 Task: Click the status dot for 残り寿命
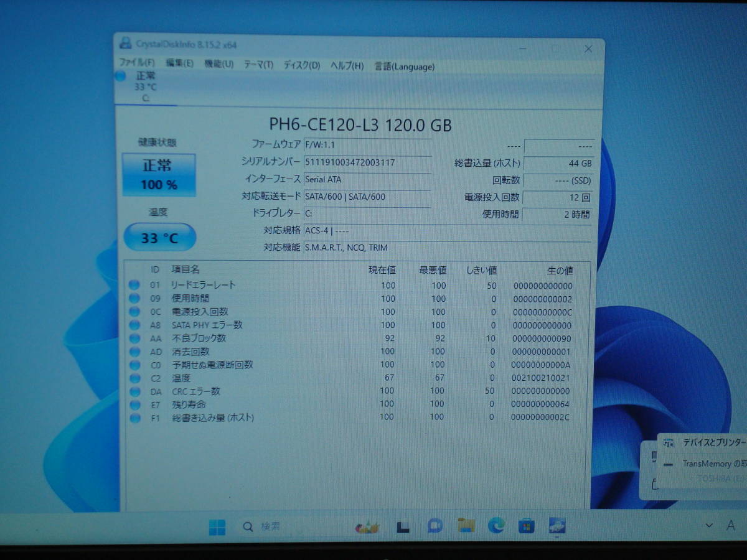[x=134, y=404]
